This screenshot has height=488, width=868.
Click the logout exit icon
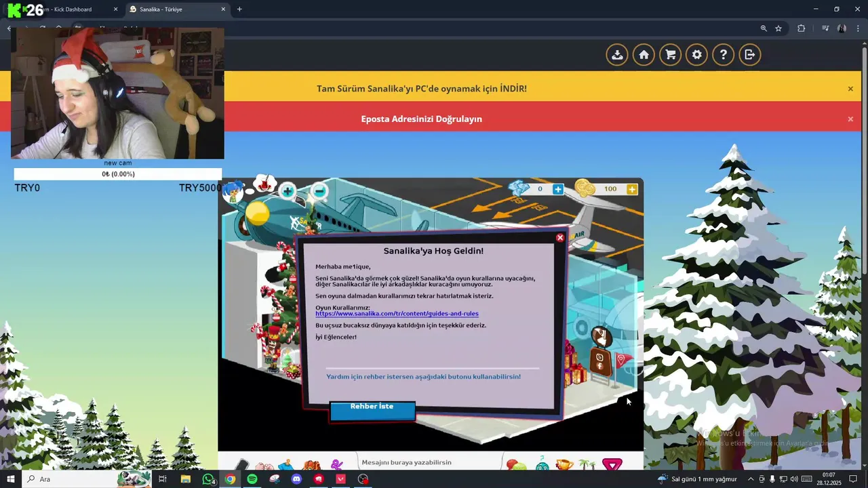coord(750,55)
